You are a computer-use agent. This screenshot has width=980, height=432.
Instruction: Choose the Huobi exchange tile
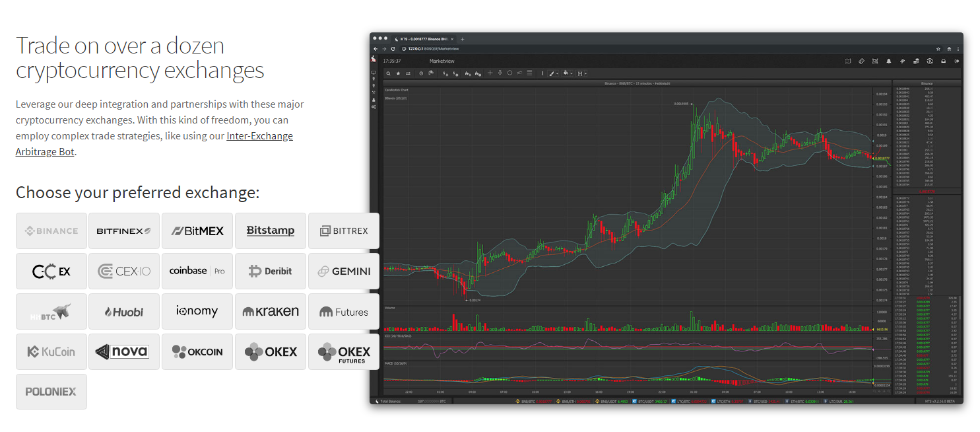tap(124, 311)
